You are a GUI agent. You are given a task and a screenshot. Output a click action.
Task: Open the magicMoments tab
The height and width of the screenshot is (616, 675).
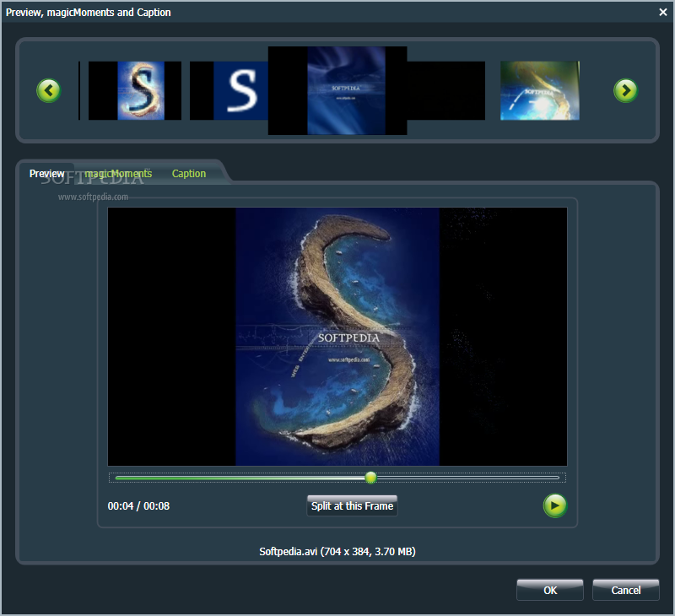(x=118, y=174)
